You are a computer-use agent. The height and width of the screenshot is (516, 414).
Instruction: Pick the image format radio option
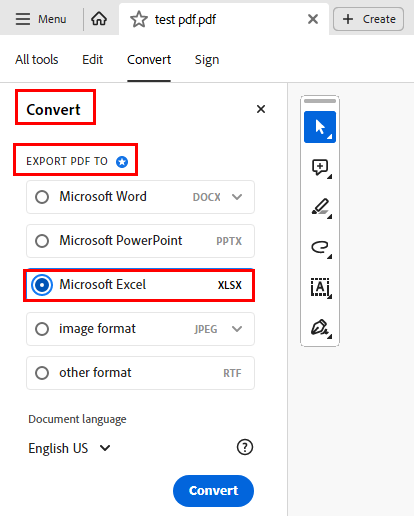click(x=42, y=329)
